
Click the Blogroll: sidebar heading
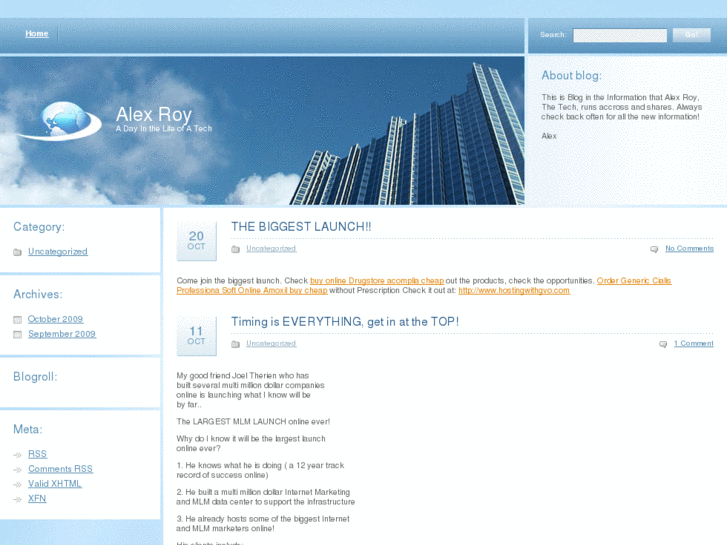(35, 377)
